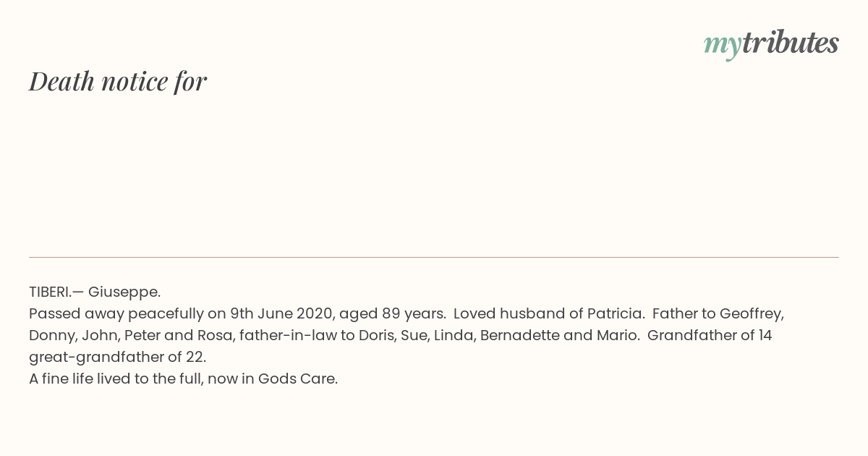Click the "Death notice for" heading
This screenshot has height=456, width=868.
click(x=118, y=81)
